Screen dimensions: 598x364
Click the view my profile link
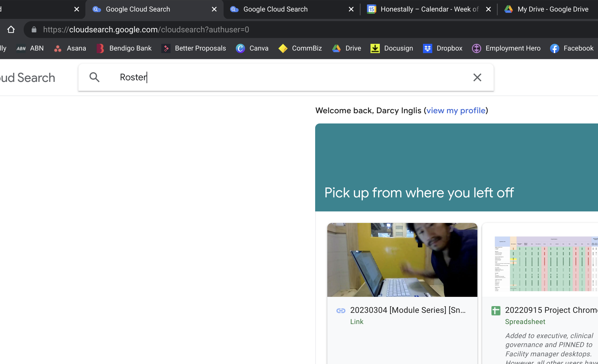click(456, 111)
